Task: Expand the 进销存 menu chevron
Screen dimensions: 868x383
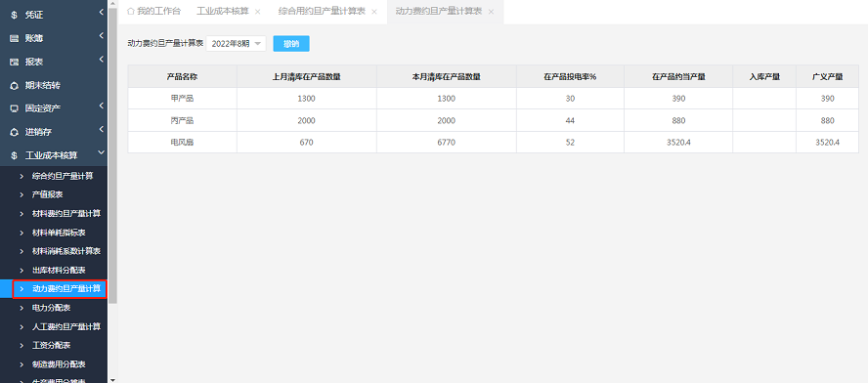Action: 102,129
